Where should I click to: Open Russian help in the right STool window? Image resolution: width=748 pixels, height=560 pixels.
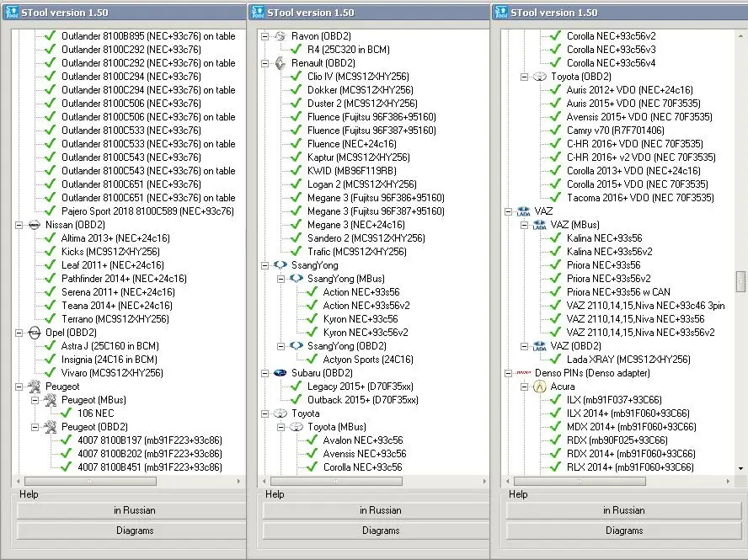point(623,510)
